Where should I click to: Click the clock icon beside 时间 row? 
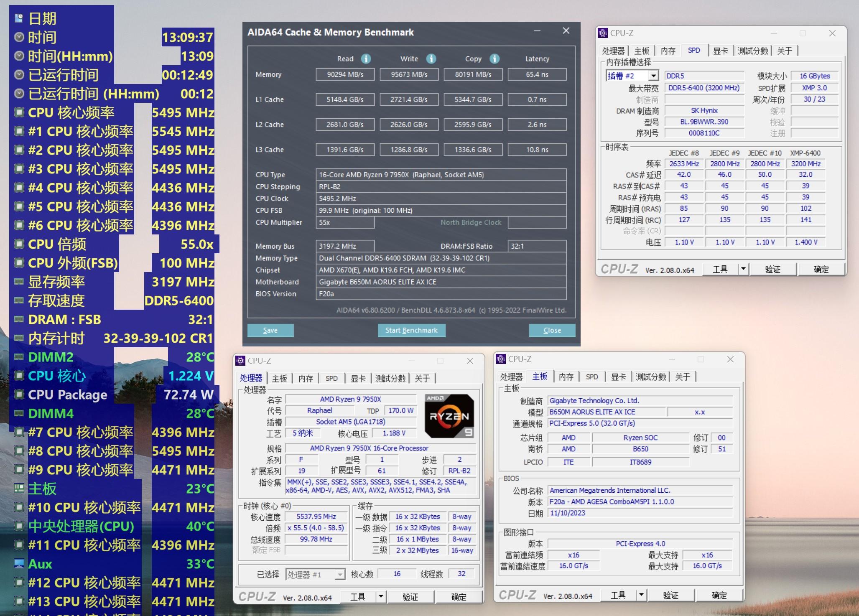tap(19, 37)
